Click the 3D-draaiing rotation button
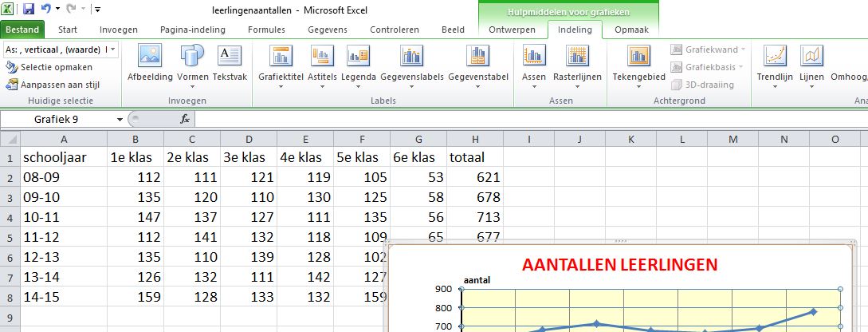The width and height of the screenshot is (868, 332). click(x=702, y=85)
